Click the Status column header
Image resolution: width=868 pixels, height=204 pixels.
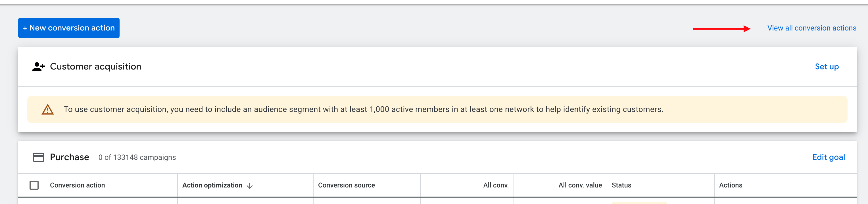tap(621, 185)
